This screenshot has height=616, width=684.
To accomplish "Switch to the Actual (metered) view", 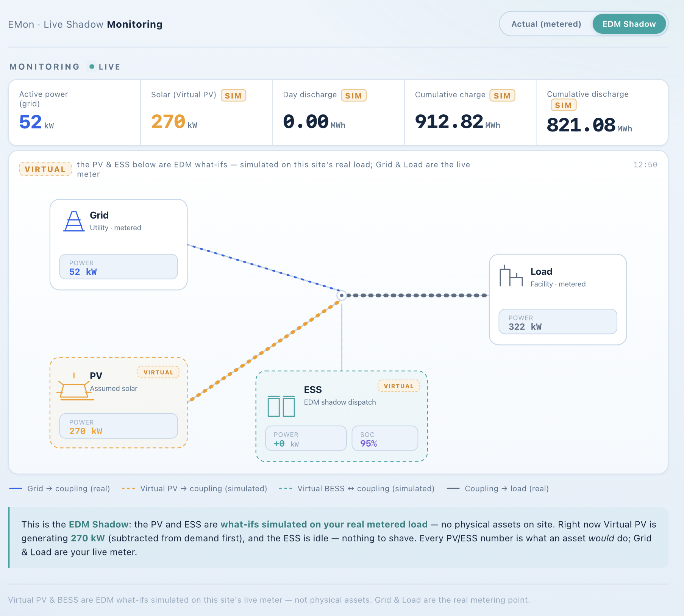I will coord(546,24).
